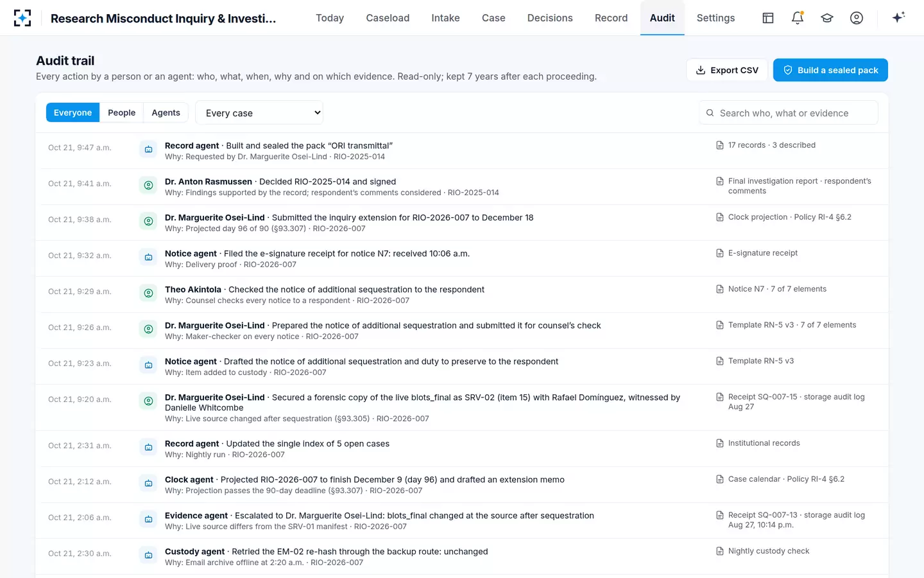Screen dimensions: 924x578
Task: Switch to the Caseload tab
Action: point(388,18)
